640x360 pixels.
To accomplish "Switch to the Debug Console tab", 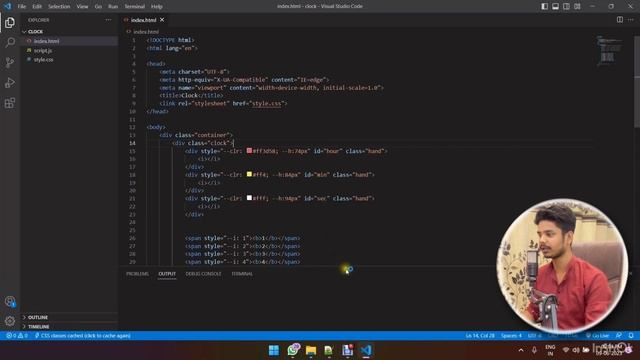I will point(203,274).
